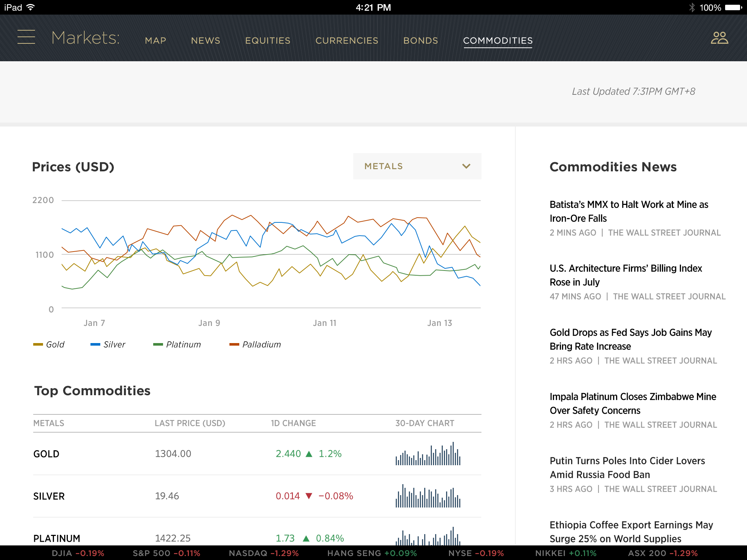The width and height of the screenshot is (747, 560).
Task: Open the Silver 30-day bar chart
Action: coord(428,496)
